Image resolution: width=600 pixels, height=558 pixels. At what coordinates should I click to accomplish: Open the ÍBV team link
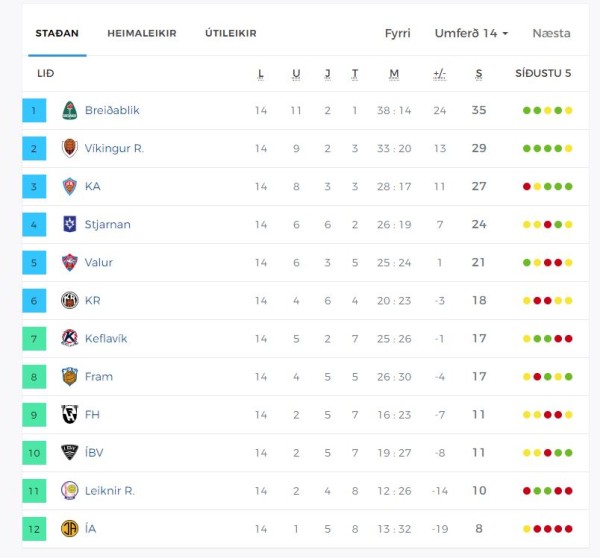point(94,452)
